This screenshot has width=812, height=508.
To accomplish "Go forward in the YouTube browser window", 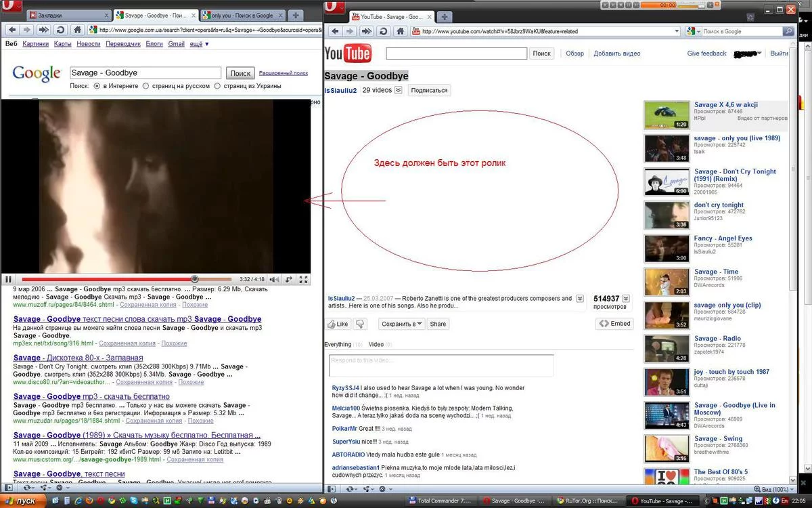I will click(351, 31).
